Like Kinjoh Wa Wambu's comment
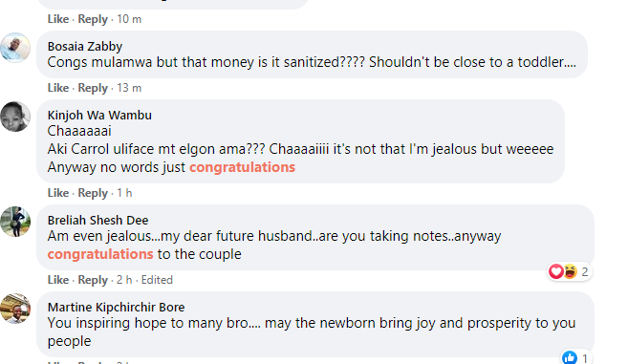 tap(58, 193)
